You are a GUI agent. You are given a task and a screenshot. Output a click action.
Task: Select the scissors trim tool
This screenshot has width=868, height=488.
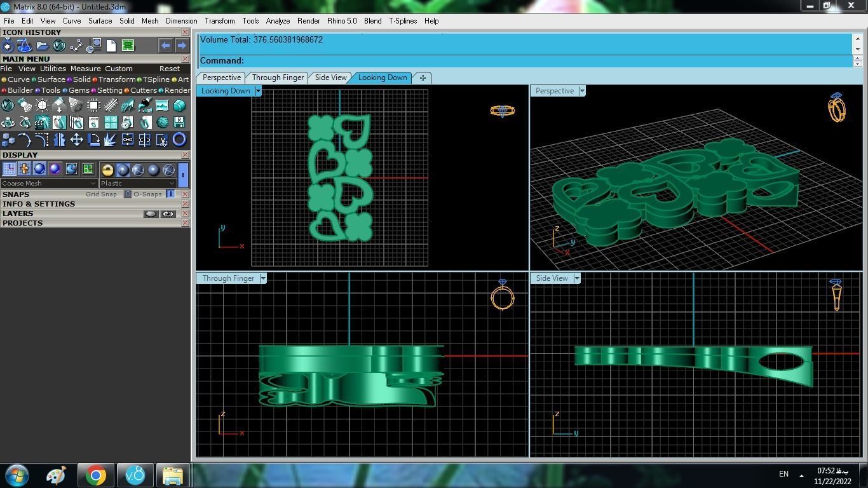(162, 140)
